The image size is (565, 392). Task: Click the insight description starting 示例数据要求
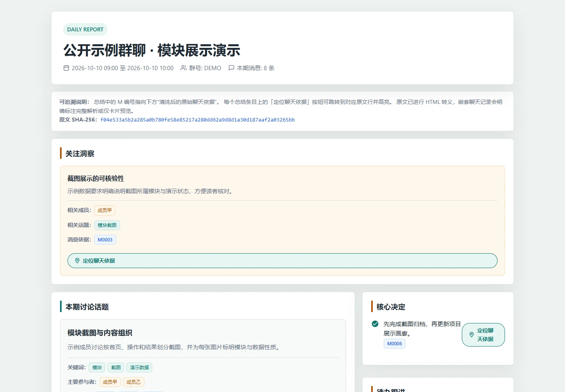click(x=151, y=191)
